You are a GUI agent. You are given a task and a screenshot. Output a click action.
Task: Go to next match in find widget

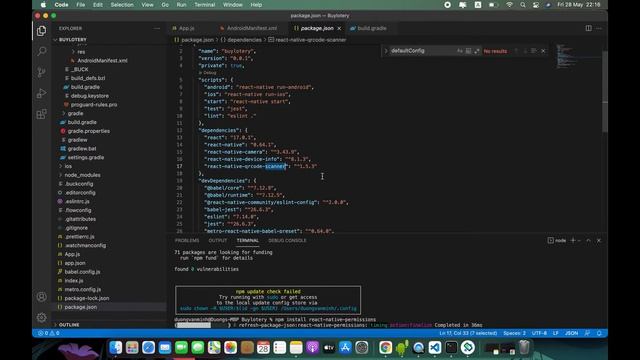[x=525, y=51]
